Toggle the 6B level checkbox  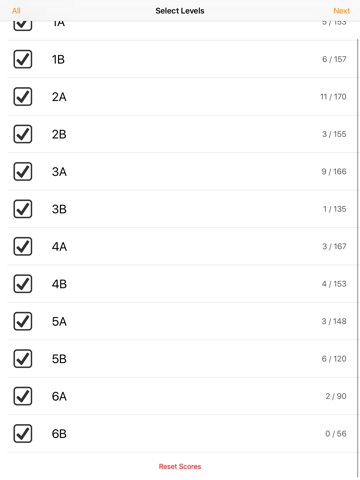(23, 434)
